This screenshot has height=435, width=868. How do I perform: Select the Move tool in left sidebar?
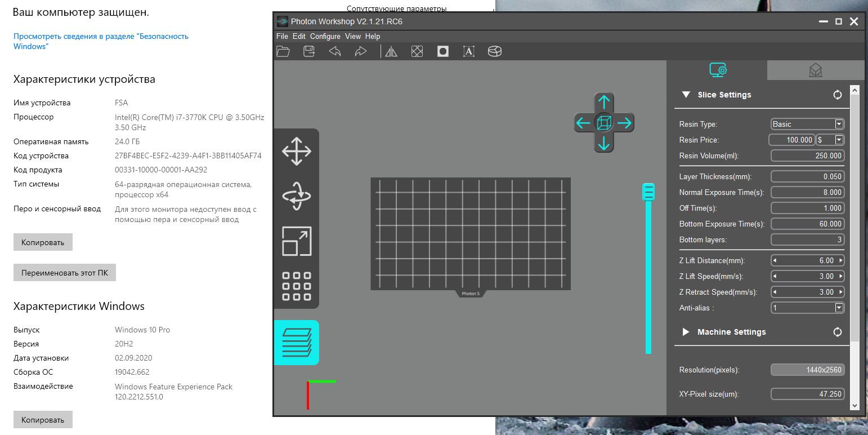click(x=297, y=151)
